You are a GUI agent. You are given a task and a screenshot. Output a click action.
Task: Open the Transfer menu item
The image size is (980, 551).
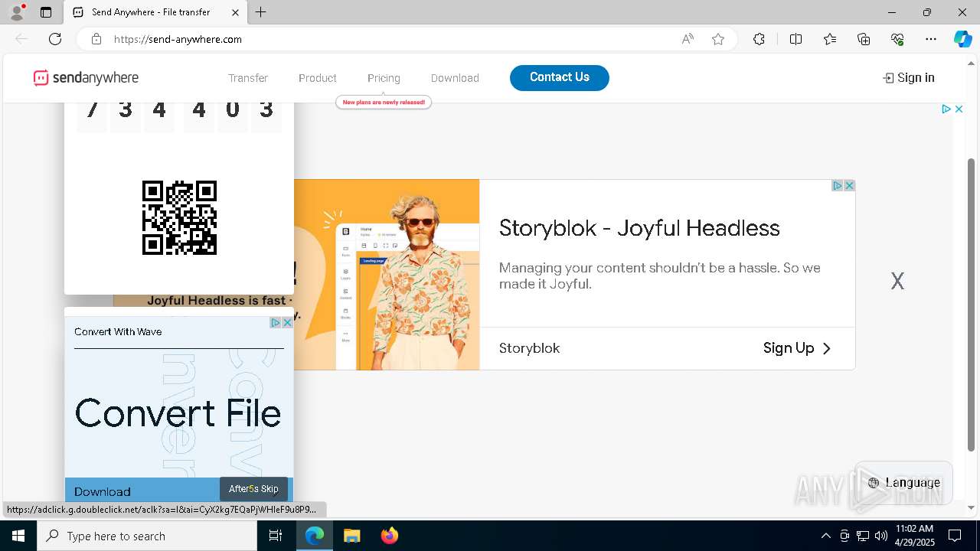(x=248, y=78)
